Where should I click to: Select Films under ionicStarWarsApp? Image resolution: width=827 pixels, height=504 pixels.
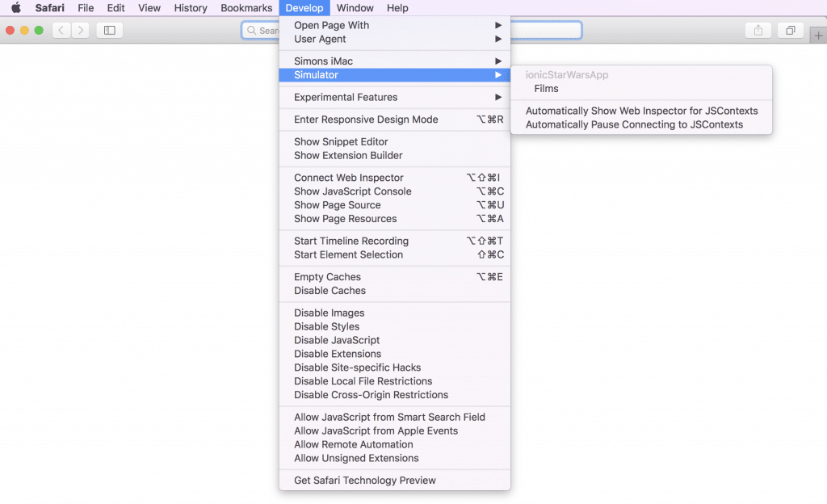click(641, 89)
